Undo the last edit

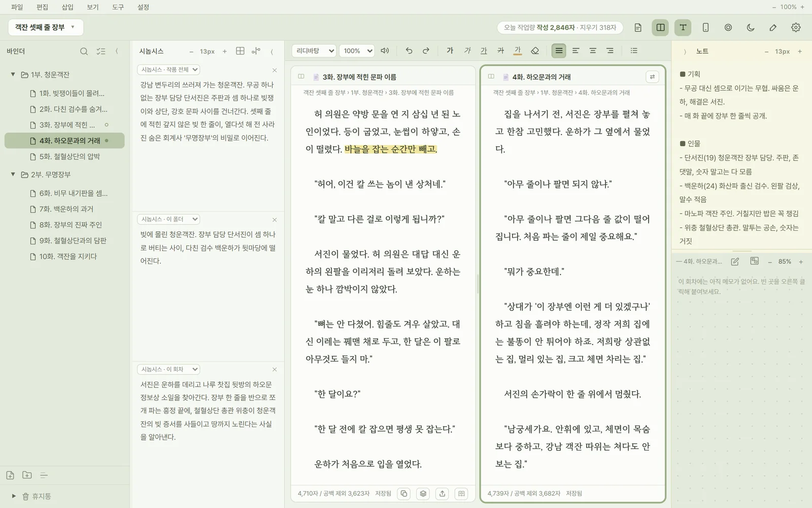click(x=409, y=51)
